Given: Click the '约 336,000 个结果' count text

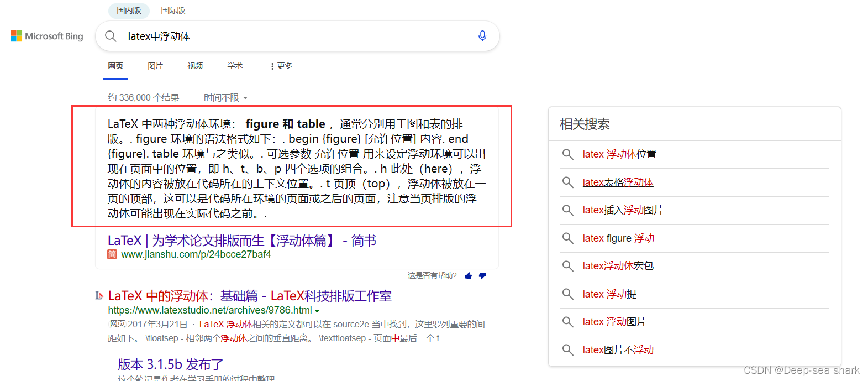Looking at the screenshot, I should pyautogui.click(x=144, y=98).
